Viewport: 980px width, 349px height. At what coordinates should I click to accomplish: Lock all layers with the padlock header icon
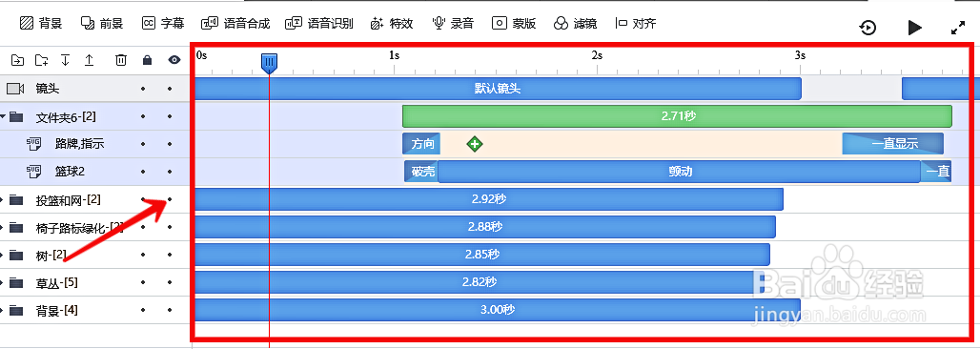pos(147,60)
